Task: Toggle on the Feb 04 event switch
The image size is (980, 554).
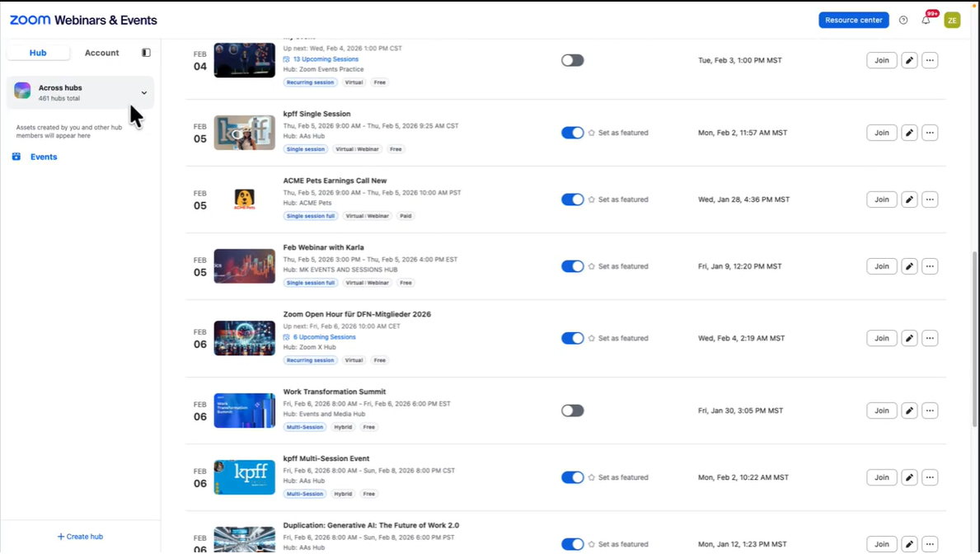Action: tap(573, 61)
